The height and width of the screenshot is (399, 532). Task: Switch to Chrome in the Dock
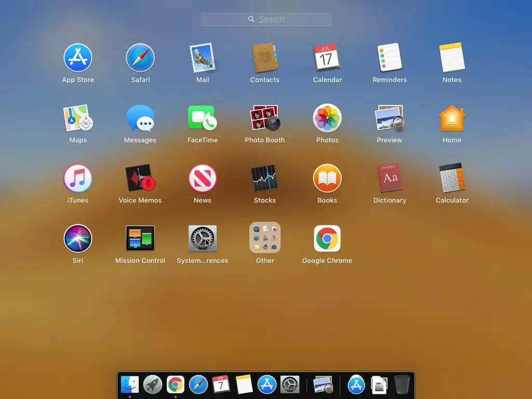tap(176, 385)
